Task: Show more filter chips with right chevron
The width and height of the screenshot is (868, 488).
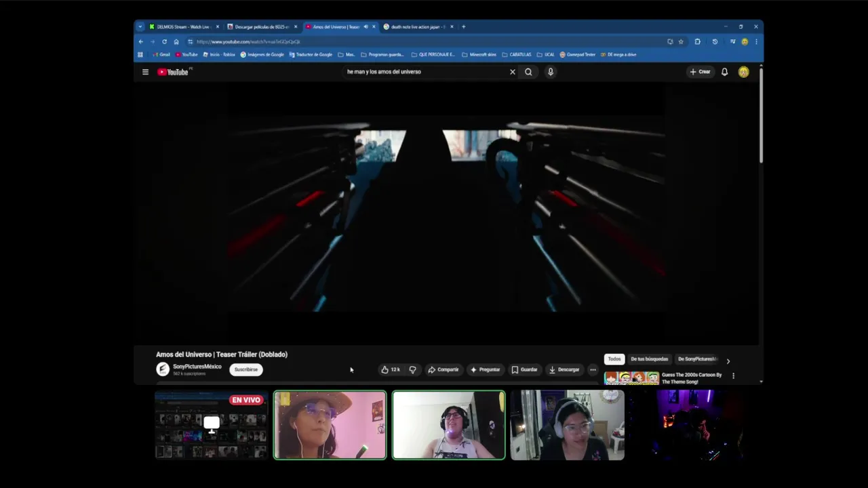Action: click(x=728, y=361)
